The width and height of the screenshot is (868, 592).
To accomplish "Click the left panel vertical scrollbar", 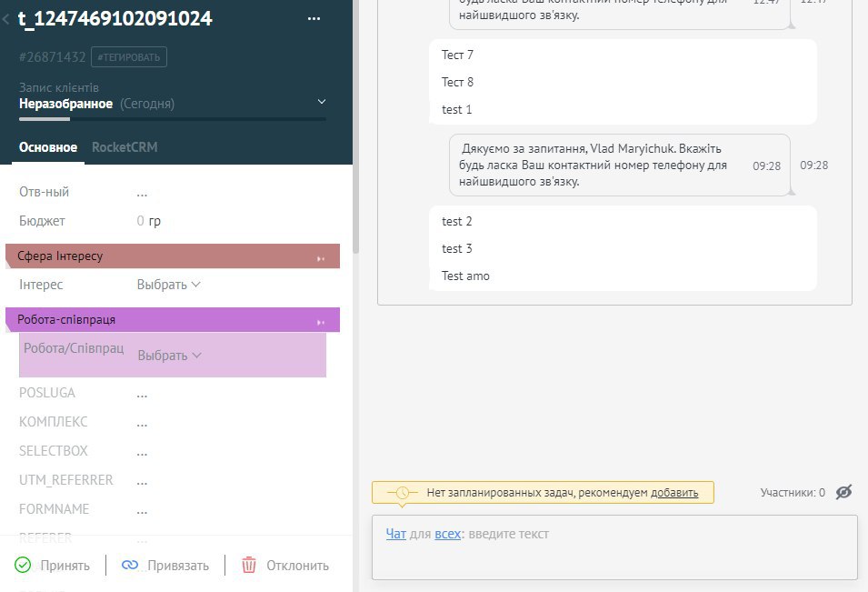I will click(x=356, y=127).
